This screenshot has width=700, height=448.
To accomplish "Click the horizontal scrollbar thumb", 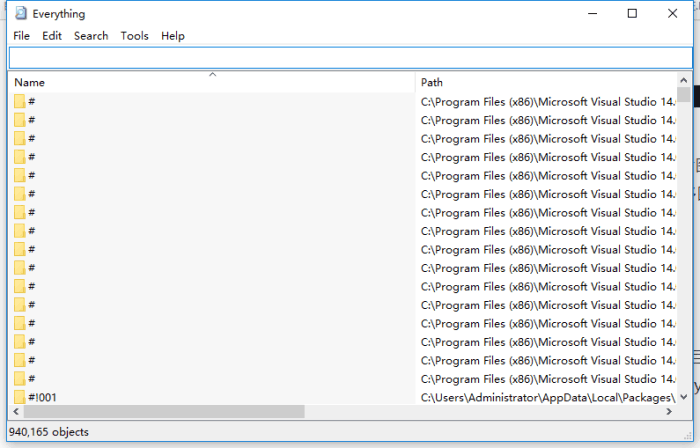I will [x=164, y=411].
